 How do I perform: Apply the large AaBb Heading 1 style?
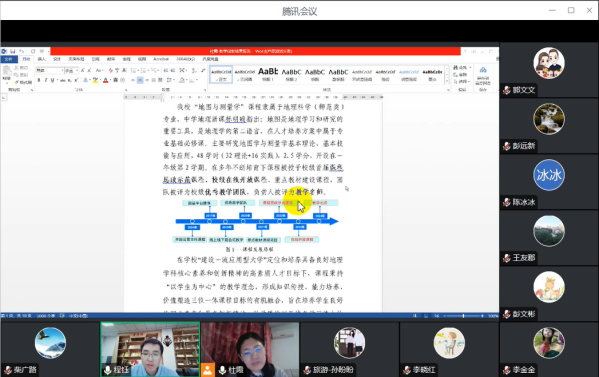pos(268,74)
